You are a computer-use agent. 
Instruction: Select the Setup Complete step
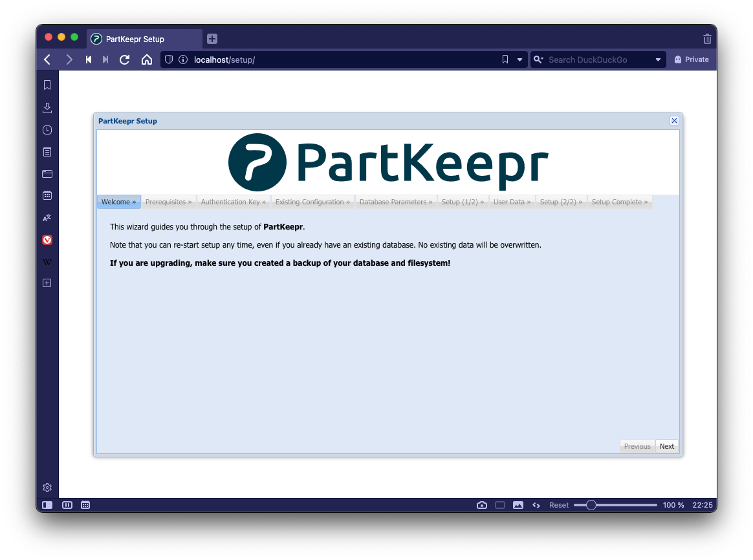[x=620, y=202]
